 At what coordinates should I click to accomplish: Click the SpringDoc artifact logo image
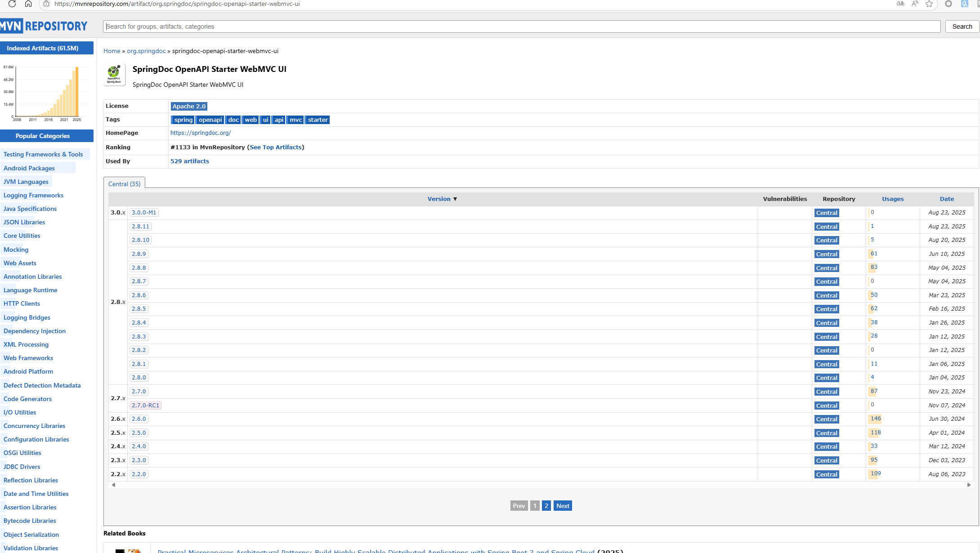[x=114, y=75]
